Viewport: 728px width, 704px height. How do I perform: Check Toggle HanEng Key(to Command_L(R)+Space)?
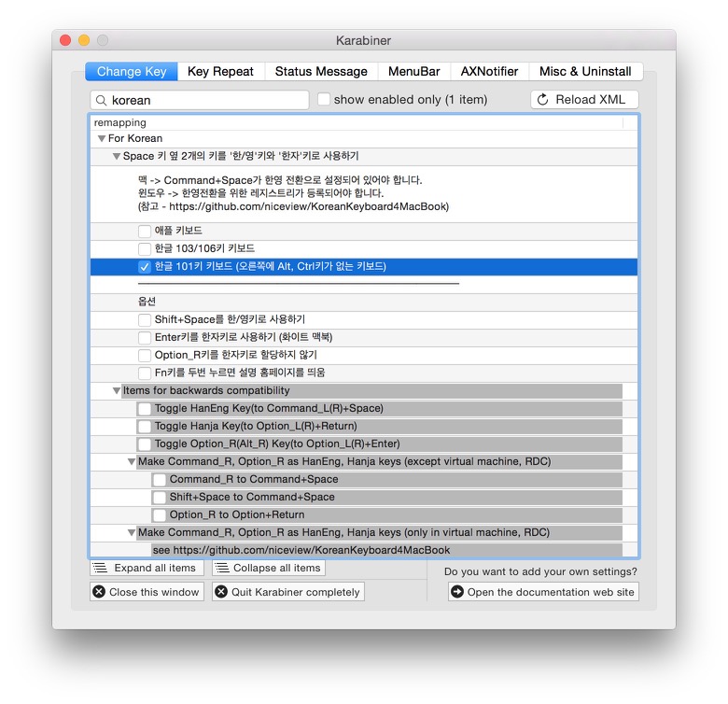pyautogui.click(x=145, y=409)
